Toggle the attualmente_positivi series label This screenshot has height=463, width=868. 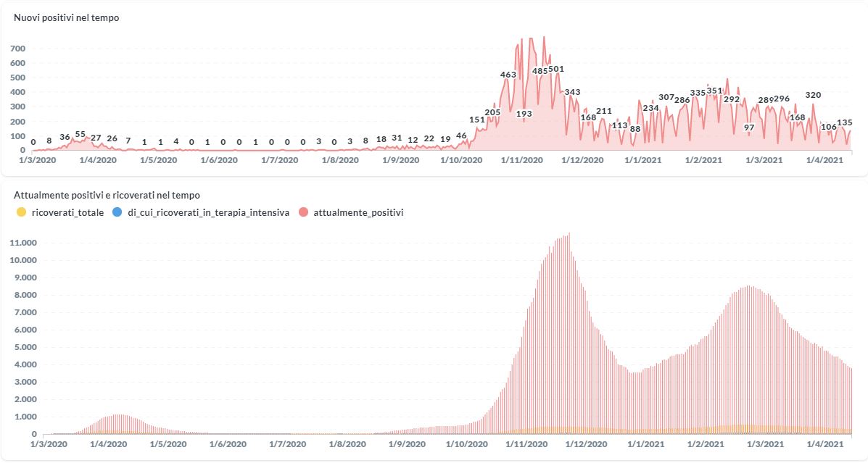[358, 212]
